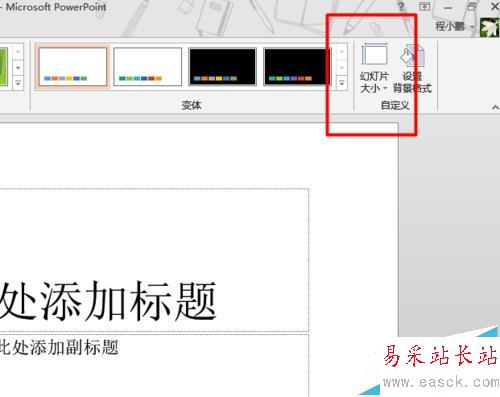Go to previous row in themes gallery
The width and height of the screenshot is (500, 397).
18,52
